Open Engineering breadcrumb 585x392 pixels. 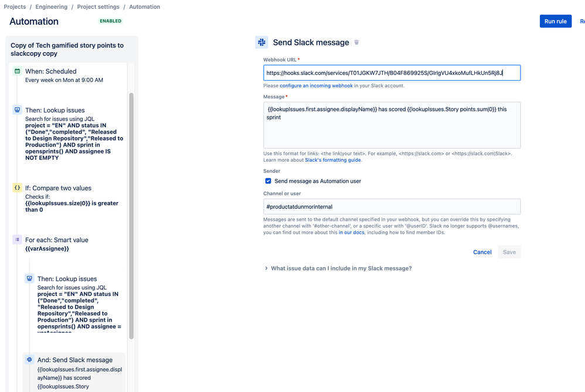coord(52,6)
